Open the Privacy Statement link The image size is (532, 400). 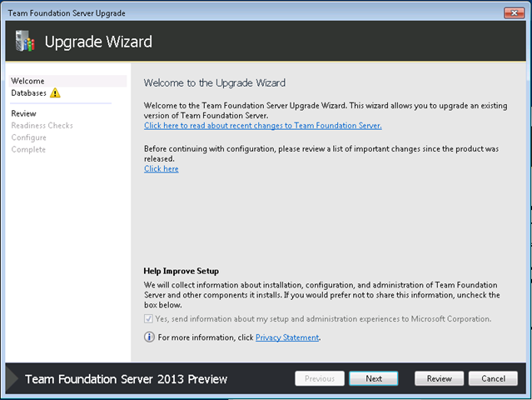[287, 337]
